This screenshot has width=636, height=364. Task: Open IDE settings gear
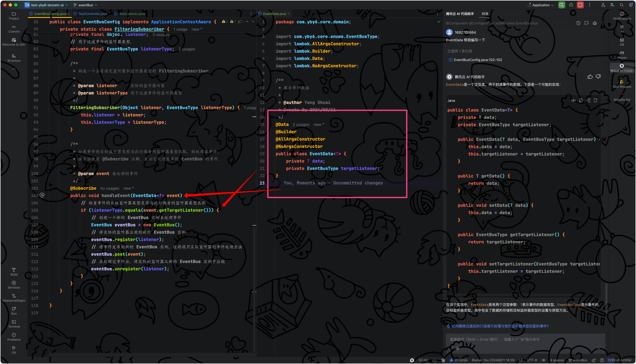pos(631,5)
